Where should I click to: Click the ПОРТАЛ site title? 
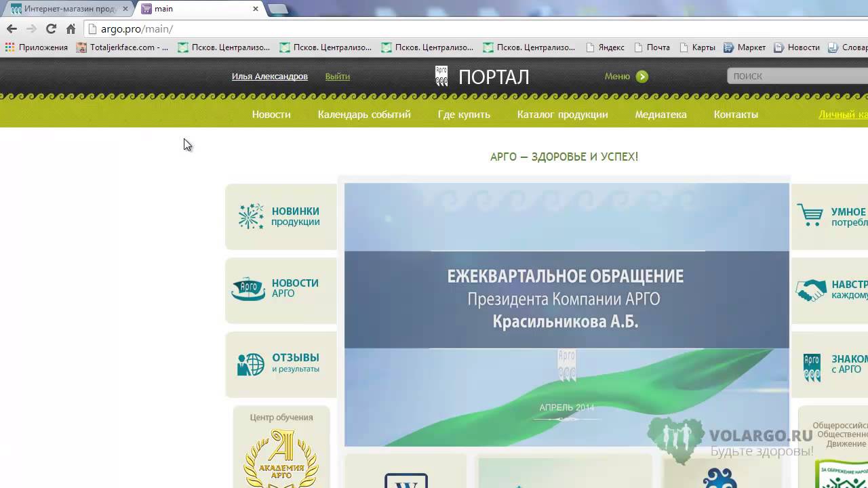(494, 77)
